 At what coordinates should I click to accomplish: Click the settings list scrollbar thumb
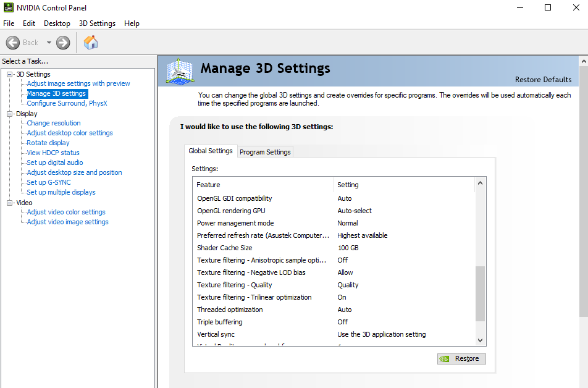[x=481, y=294]
